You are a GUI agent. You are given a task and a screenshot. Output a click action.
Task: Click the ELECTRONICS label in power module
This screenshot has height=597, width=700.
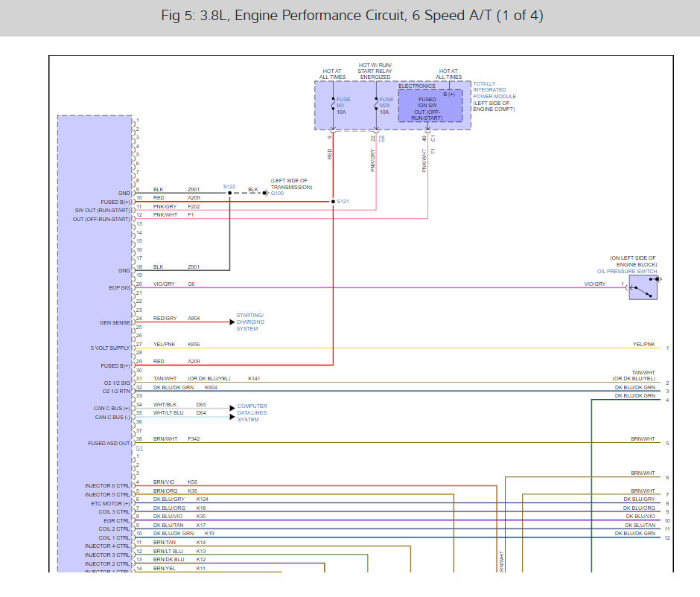pos(416,86)
